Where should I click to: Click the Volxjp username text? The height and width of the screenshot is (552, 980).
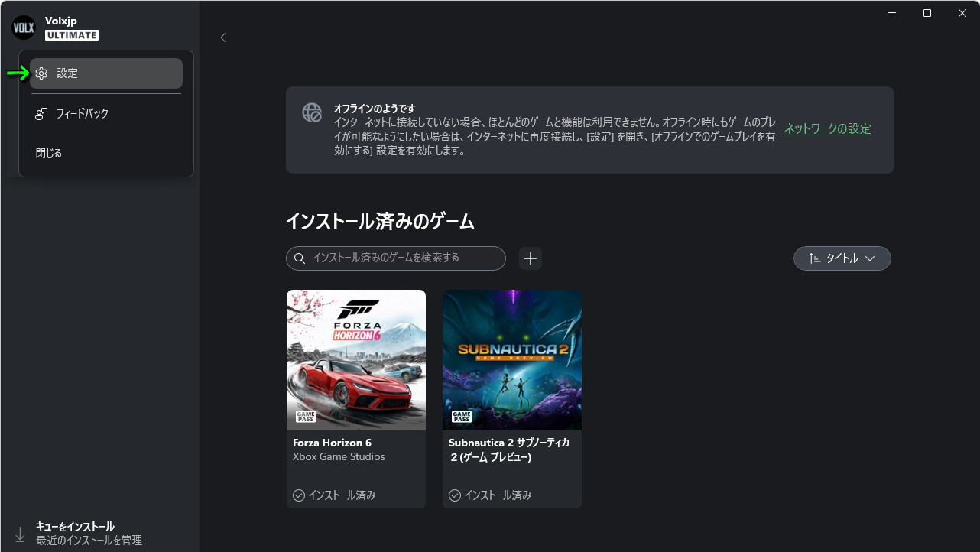pos(61,21)
